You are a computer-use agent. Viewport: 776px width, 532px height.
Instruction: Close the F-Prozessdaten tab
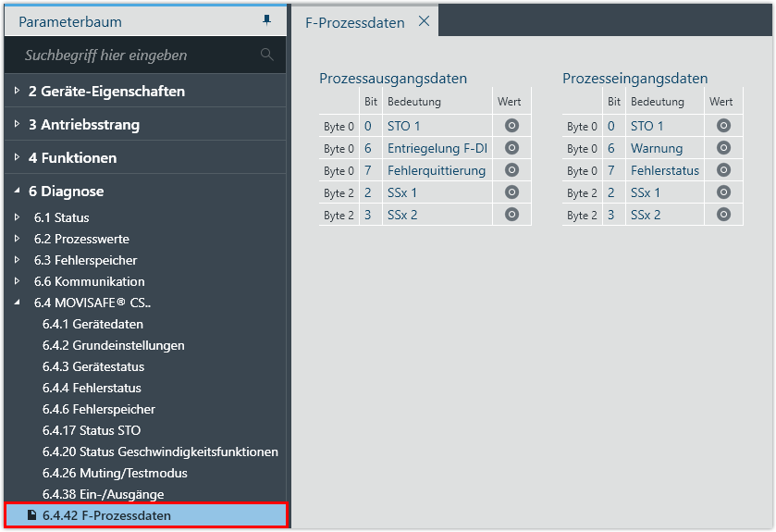pos(424,21)
